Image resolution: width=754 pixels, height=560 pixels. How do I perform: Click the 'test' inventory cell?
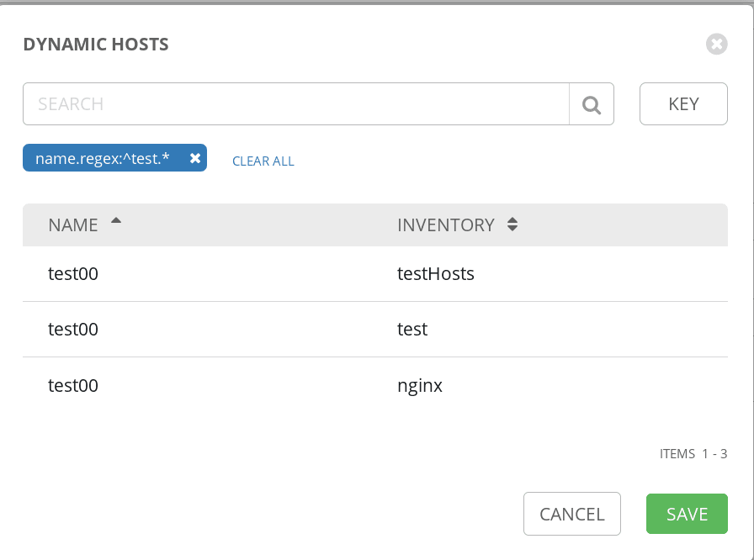[412, 330]
